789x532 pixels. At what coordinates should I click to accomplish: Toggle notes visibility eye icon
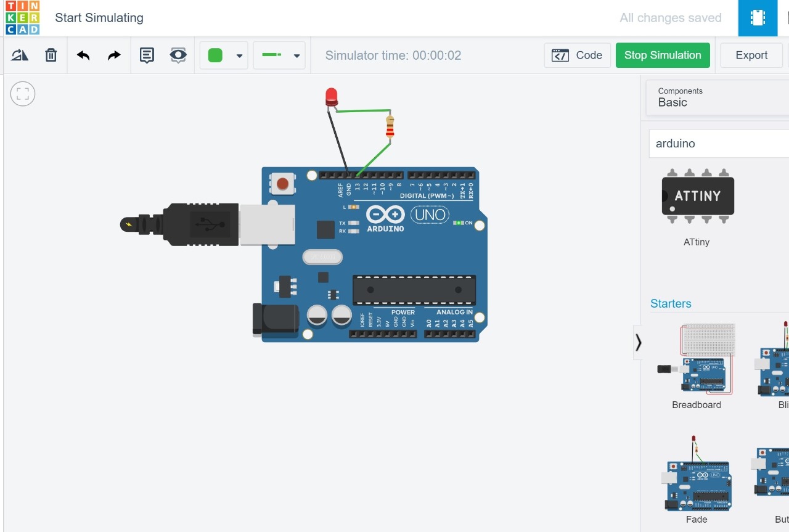pyautogui.click(x=178, y=55)
